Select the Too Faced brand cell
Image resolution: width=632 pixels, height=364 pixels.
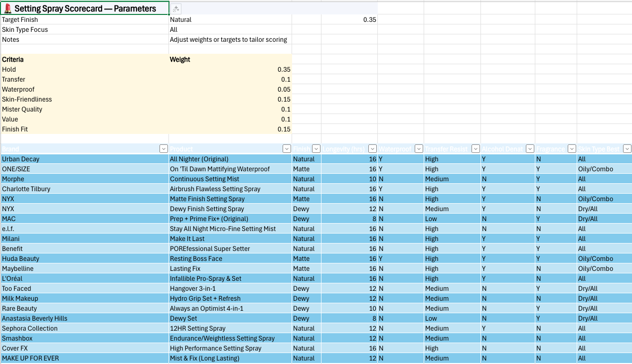84,288
